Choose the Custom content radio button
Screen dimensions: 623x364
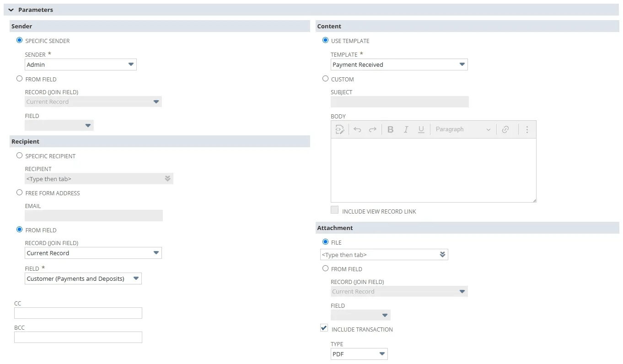[325, 79]
